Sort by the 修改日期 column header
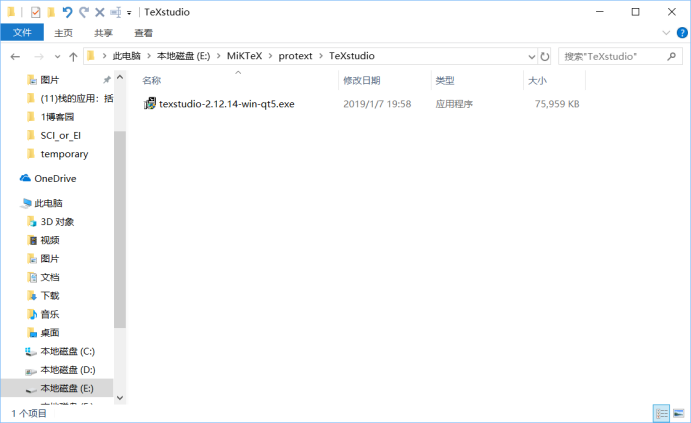Screen dimensions: 691x423 click(x=361, y=81)
